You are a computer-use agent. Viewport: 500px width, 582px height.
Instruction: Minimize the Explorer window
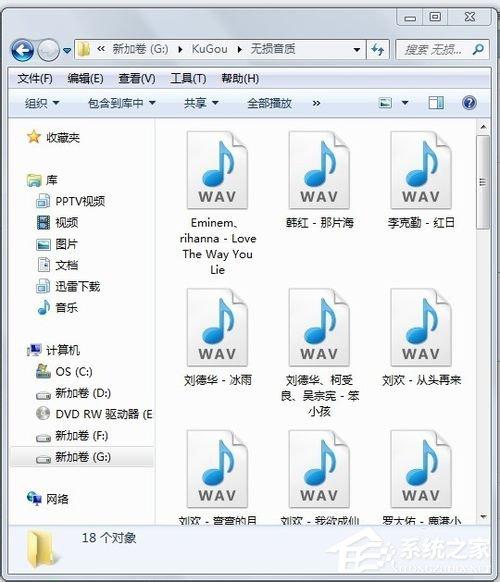(410, 17)
